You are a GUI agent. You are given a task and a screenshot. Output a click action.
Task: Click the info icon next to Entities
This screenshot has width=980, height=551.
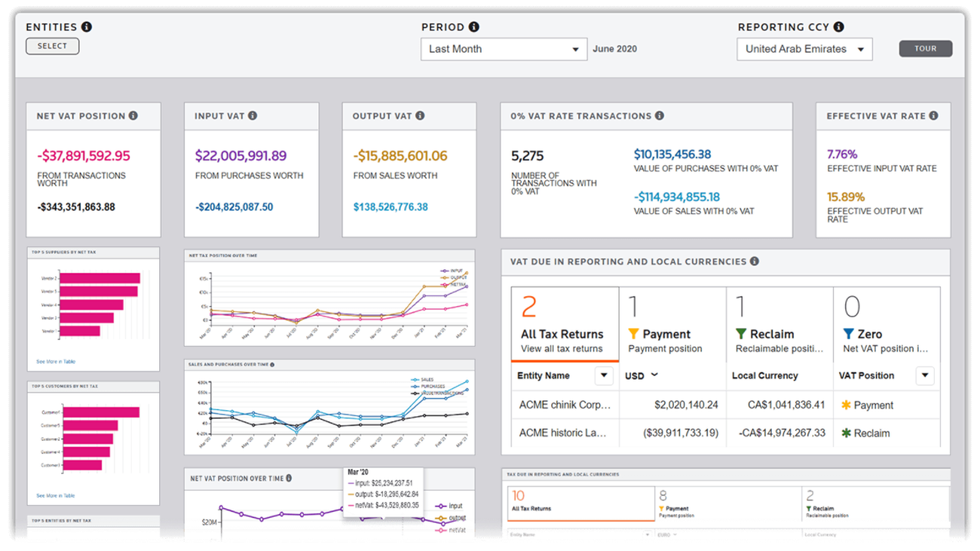pyautogui.click(x=87, y=27)
